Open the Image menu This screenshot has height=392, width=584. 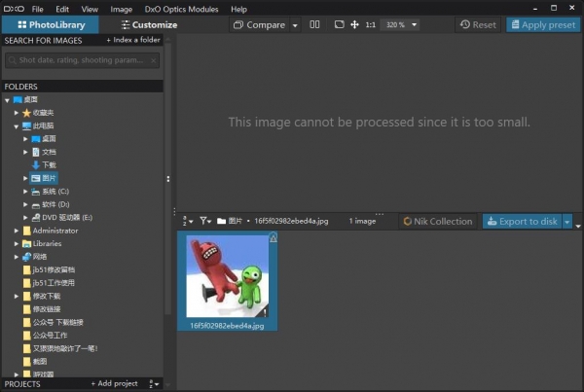[x=121, y=9]
